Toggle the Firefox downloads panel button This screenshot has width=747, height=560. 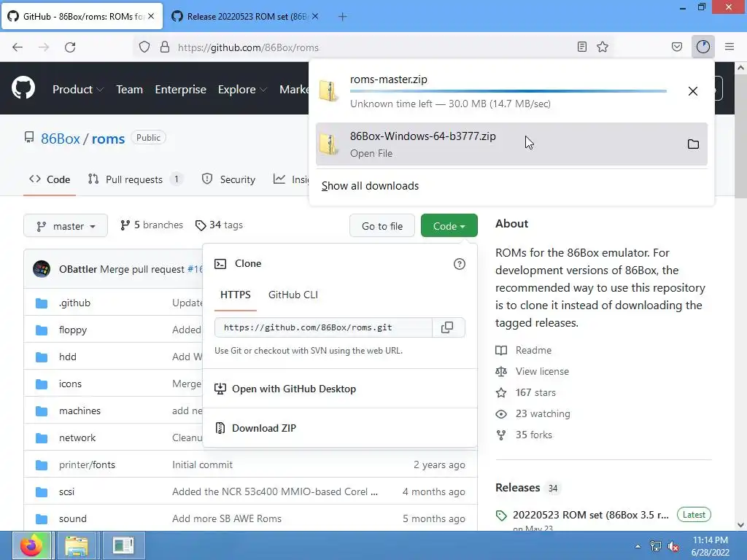coord(703,47)
